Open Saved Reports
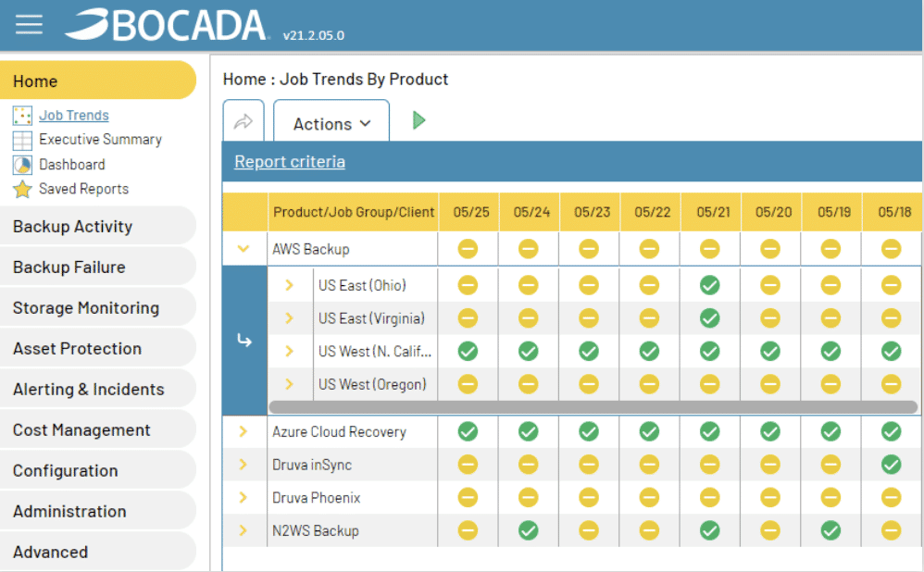The width and height of the screenshot is (924, 572). (83, 189)
